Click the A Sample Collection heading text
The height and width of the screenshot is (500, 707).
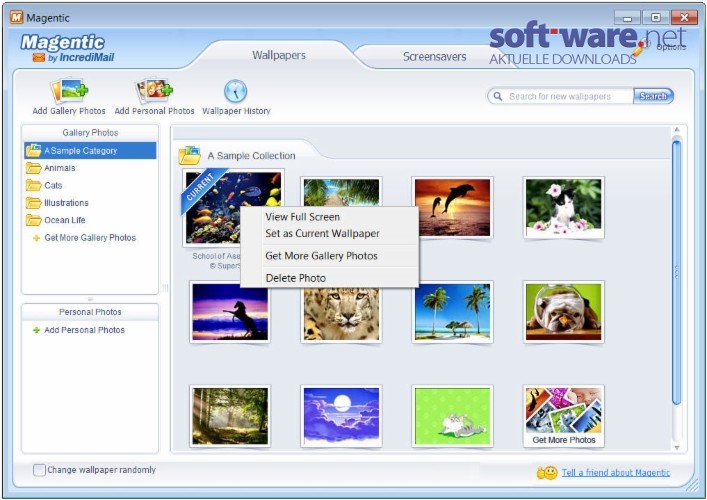[251, 156]
